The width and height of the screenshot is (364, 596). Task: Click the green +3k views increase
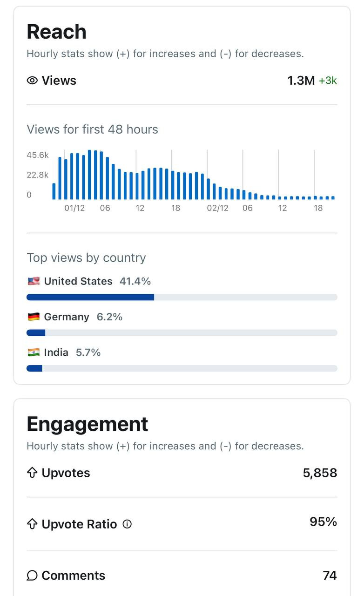coord(328,81)
